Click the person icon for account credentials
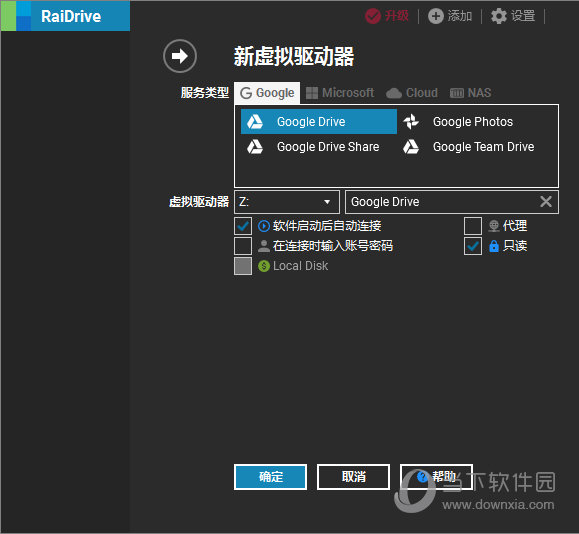This screenshot has height=534, width=579. click(264, 246)
